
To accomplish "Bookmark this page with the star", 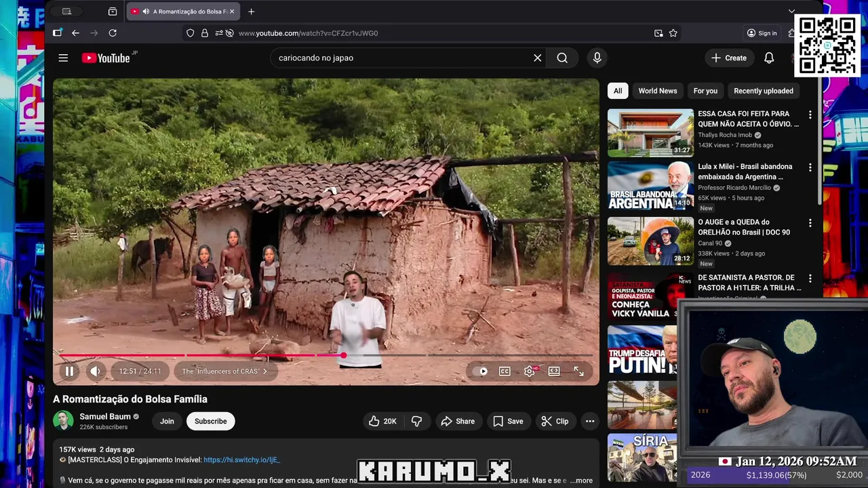I will [673, 33].
